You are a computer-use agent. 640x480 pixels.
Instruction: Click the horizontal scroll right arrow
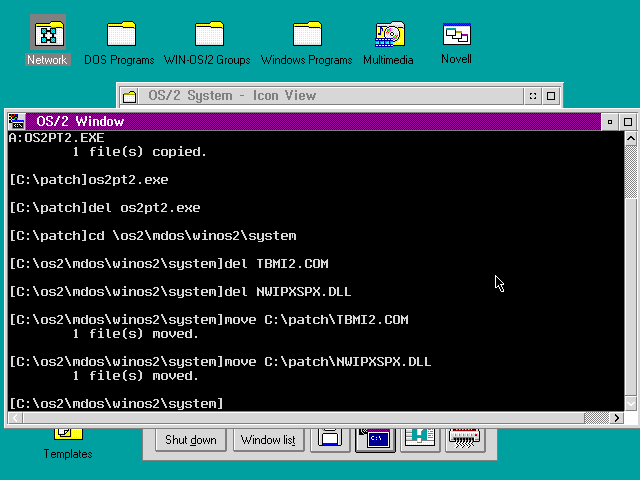[616, 418]
